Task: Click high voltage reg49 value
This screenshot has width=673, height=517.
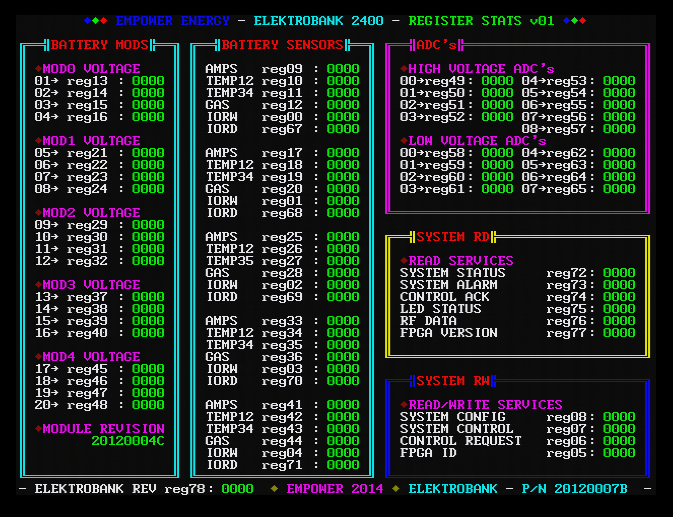Action: (x=497, y=81)
